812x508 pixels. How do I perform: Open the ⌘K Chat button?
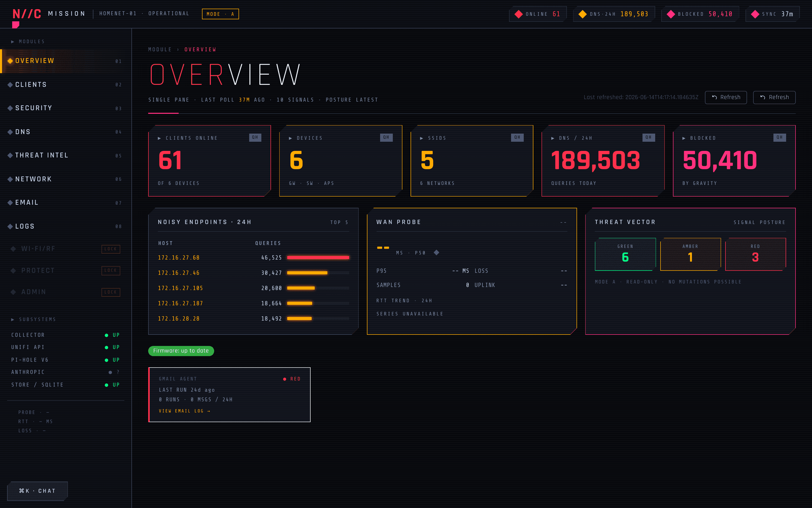pos(37,491)
